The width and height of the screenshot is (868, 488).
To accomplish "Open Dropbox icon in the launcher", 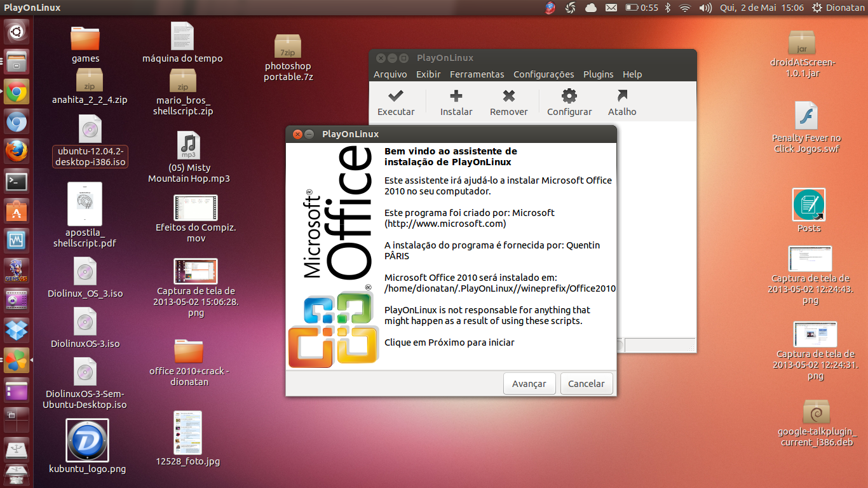I will tap(17, 330).
